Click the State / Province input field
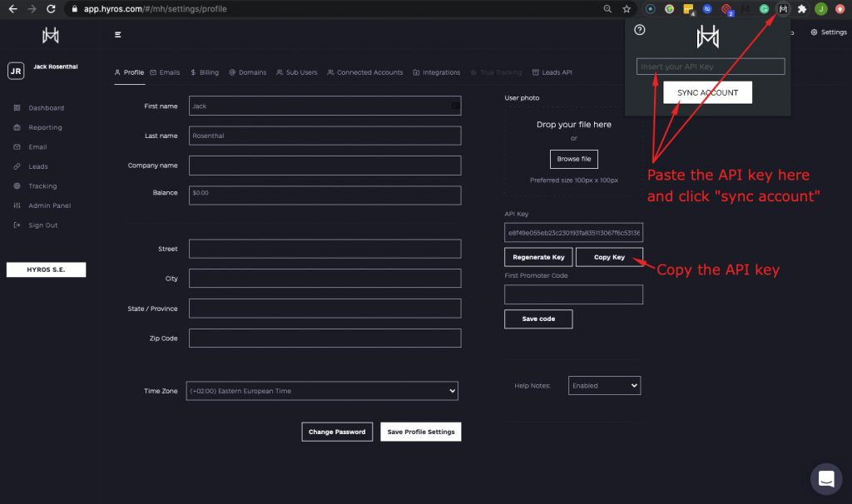The height and width of the screenshot is (504, 852). coord(325,309)
